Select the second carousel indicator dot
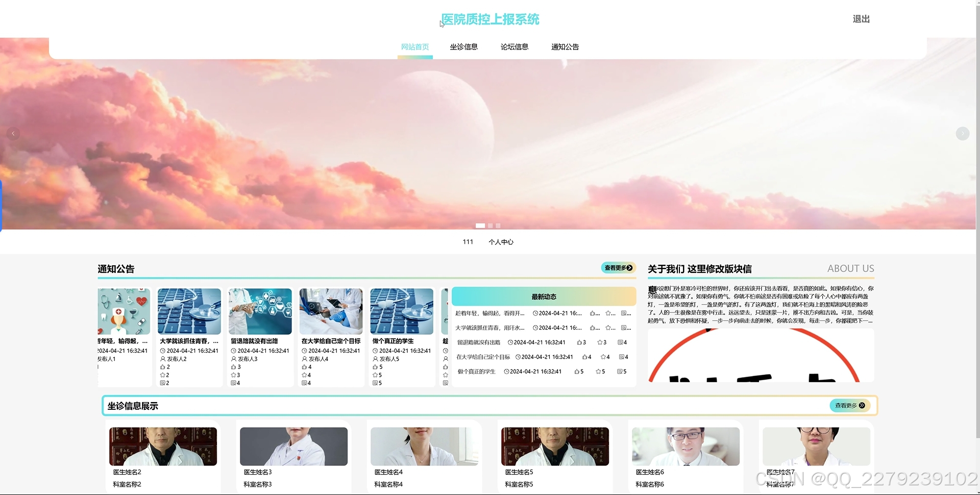The width and height of the screenshot is (980, 495). click(491, 226)
